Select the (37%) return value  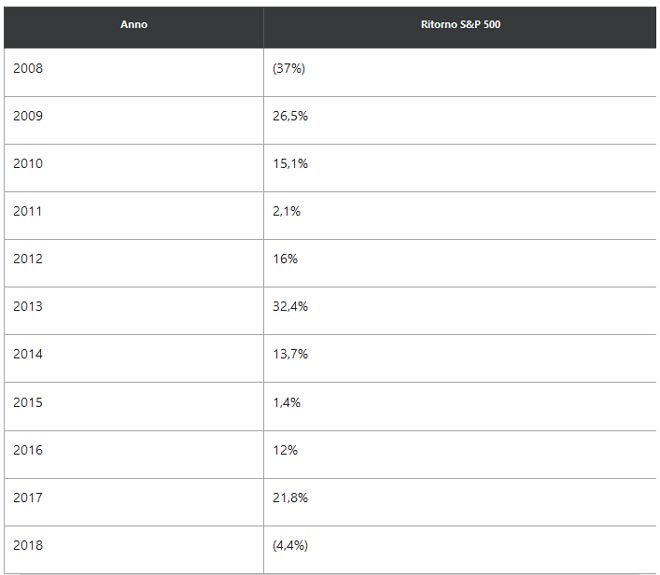pyautogui.click(x=289, y=68)
